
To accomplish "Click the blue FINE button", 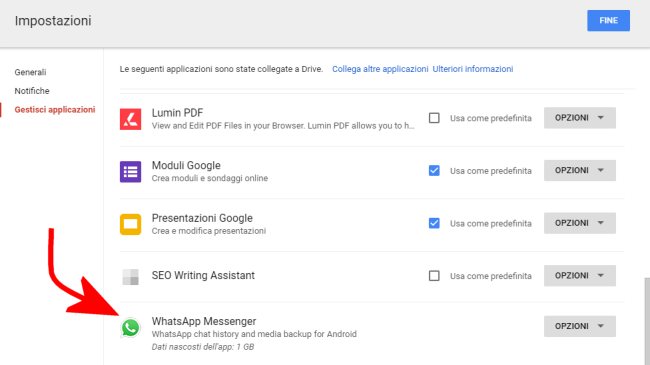I will pos(608,20).
